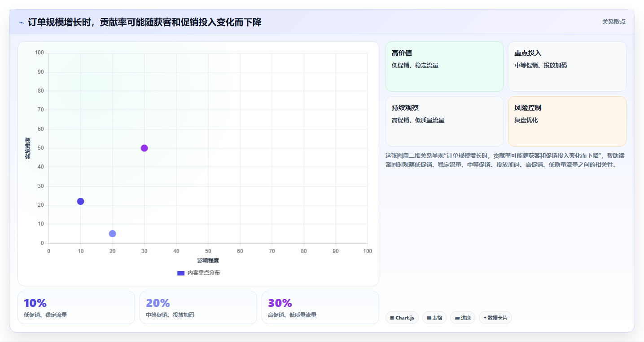
Task: Click the 100 tick label on the y-axis
Action: point(39,53)
